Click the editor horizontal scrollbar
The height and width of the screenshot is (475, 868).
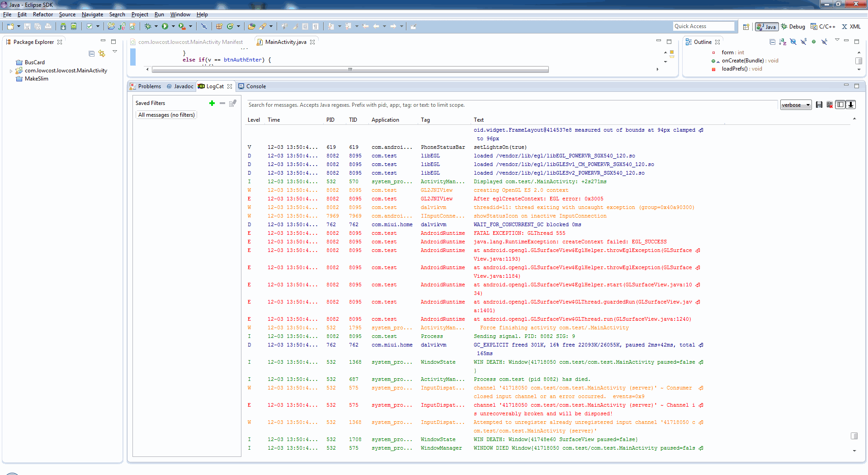point(350,70)
